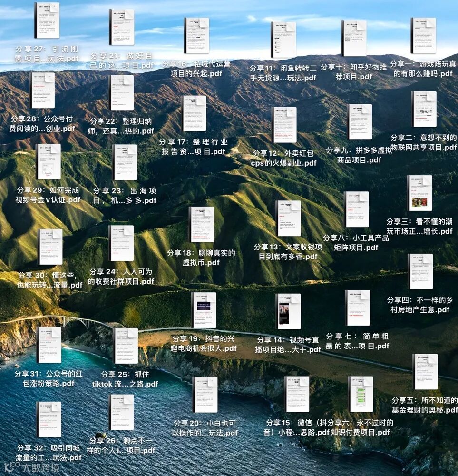The image size is (458, 476).
Task: Select the 分享14 视频号直播项目 PDF icon
Action: 288,311
